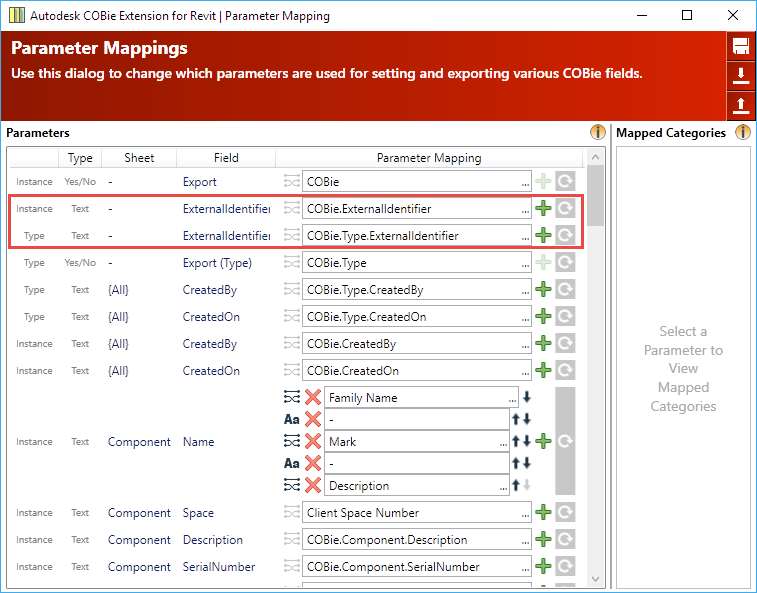Screen dimensions: 757x593
Task: Toggle parameter type icon beside Family Name
Action: [292, 397]
